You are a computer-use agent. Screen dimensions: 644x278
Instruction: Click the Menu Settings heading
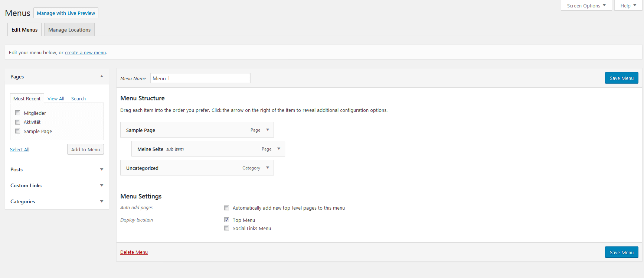click(x=141, y=196)
